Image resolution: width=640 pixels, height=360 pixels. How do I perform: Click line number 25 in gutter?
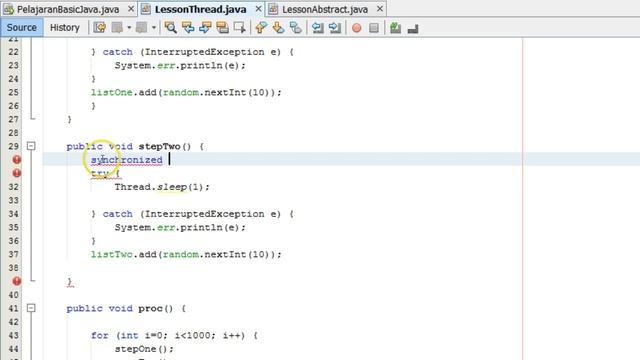click(x=13, y=92)
